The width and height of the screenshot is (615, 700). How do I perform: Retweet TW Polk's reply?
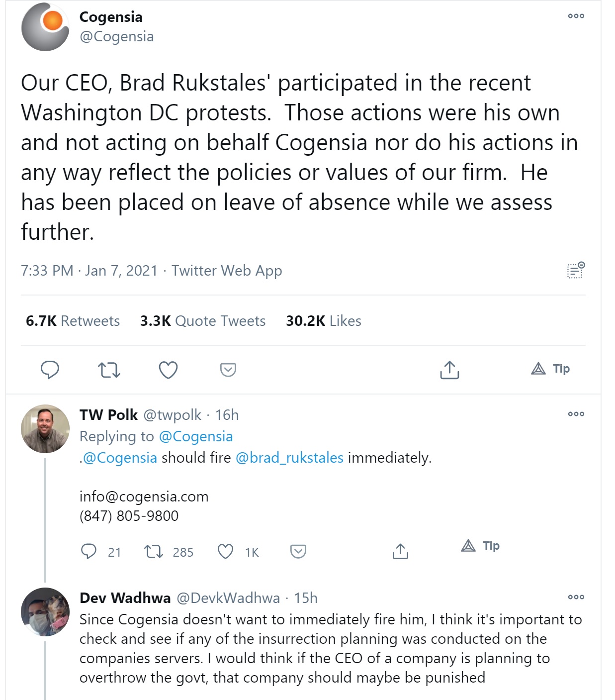[154, 551]
